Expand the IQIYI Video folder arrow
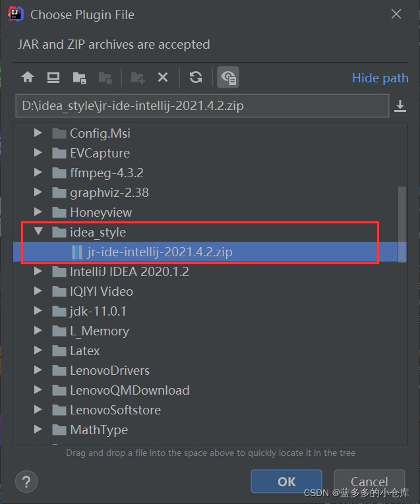The height and width of the screenshot is (504, 420). point(38,291)
